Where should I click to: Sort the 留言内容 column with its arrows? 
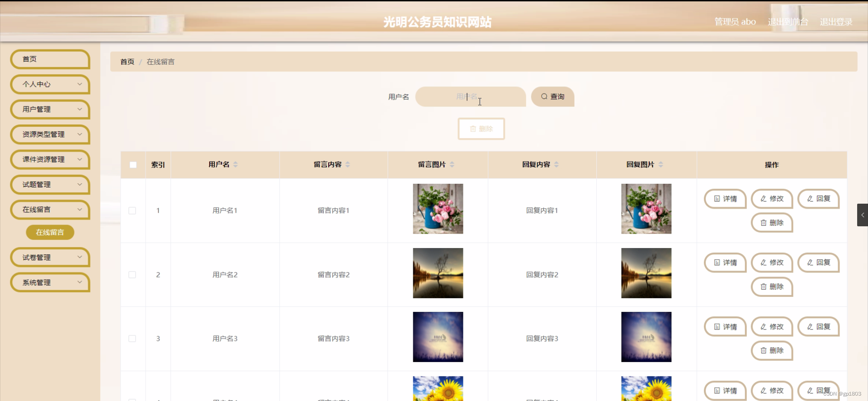pyautogui.click(x=348, y=164)
